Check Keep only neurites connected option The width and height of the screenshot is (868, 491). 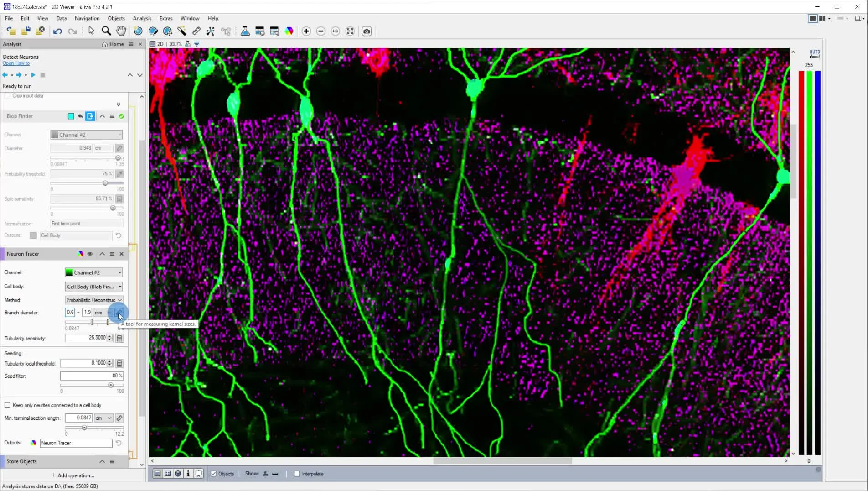(x=7, y=405)
